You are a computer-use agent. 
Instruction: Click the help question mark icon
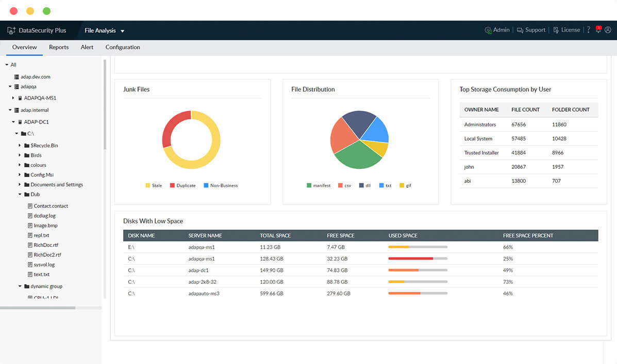(x=588, y=29)
